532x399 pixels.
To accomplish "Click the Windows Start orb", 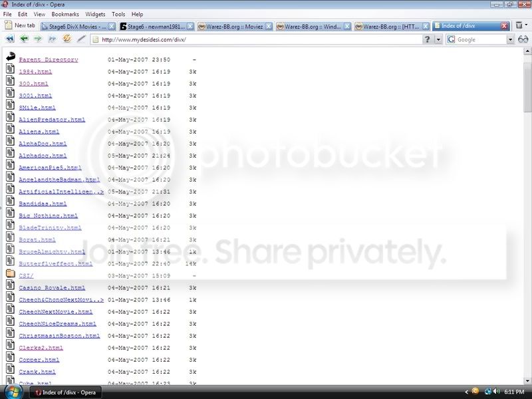I will point(13,391).
